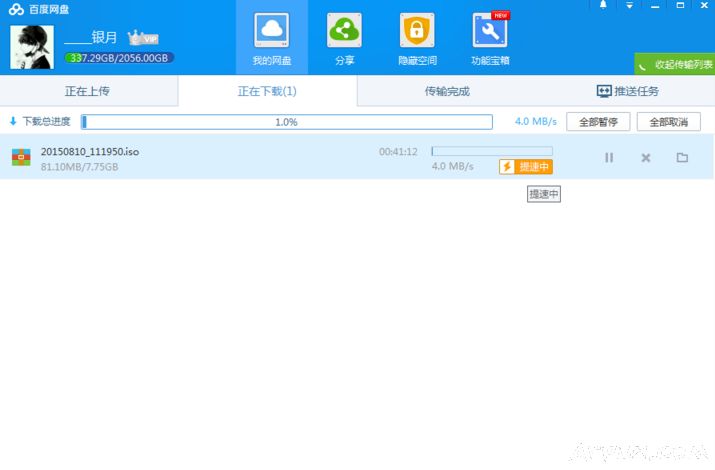Screen dimensions: 715x470
Task: Click the orange 提速中 speed boost button
Action: coord(526,167)
